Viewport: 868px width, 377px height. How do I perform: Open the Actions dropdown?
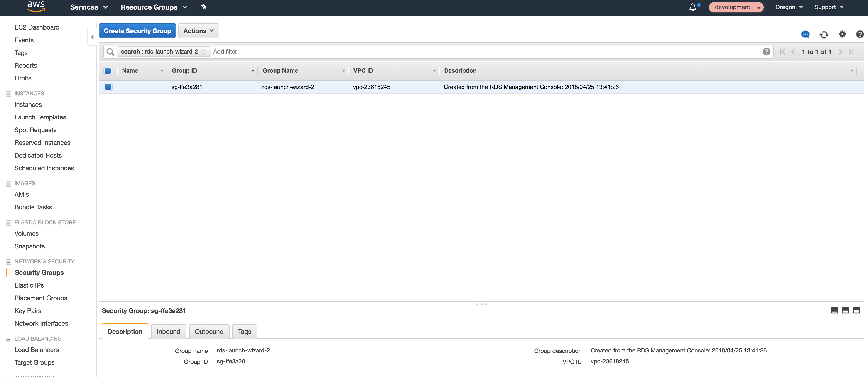(199, 31)
